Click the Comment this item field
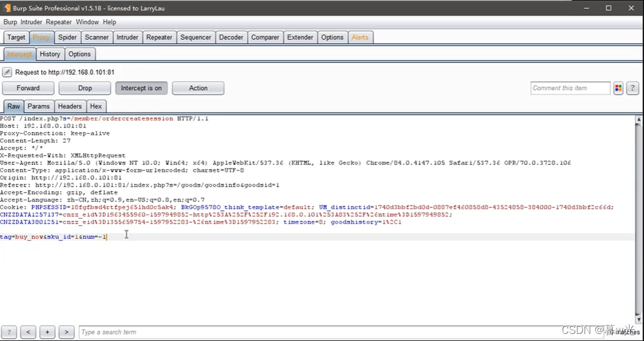The image size is (644, 341). point(570,88)
